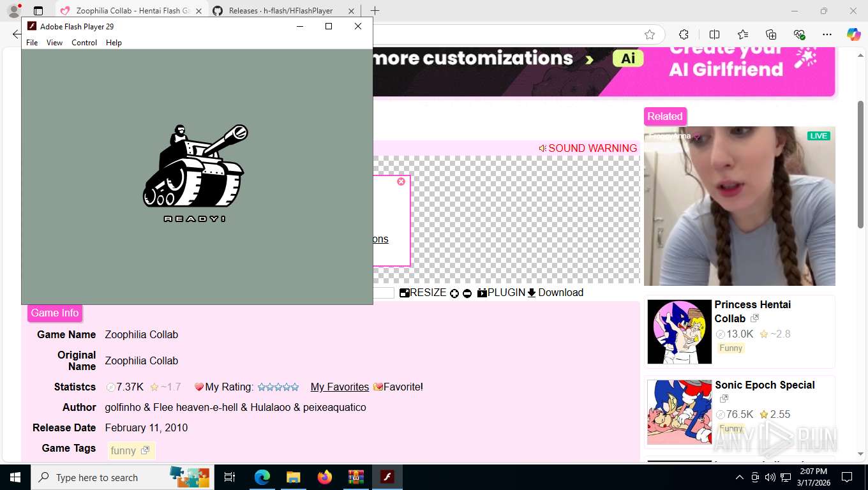The height and width of the screenshot is (490, 868).
Task: Click the input field left of RESIZE
Action: point(384,293)
